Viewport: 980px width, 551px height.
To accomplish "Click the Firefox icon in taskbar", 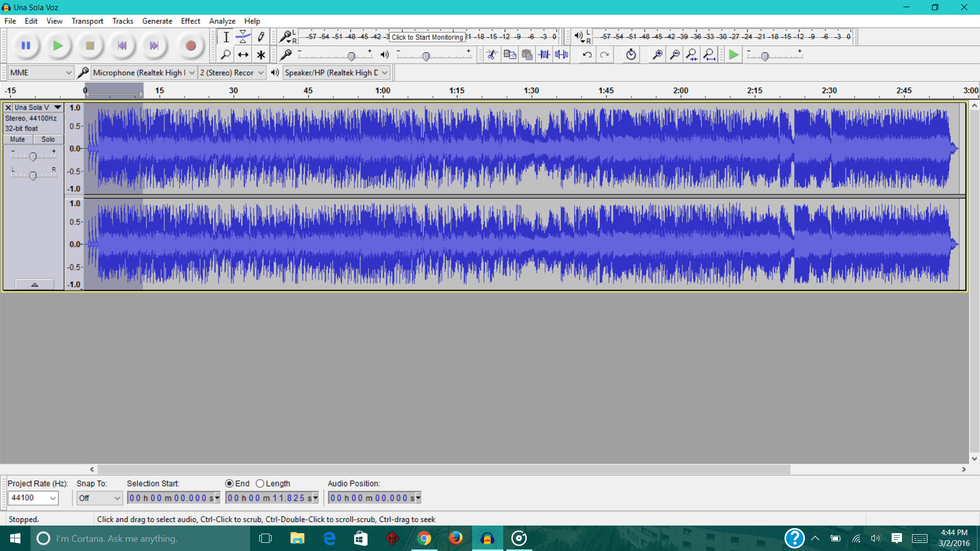I will (455, 538).
